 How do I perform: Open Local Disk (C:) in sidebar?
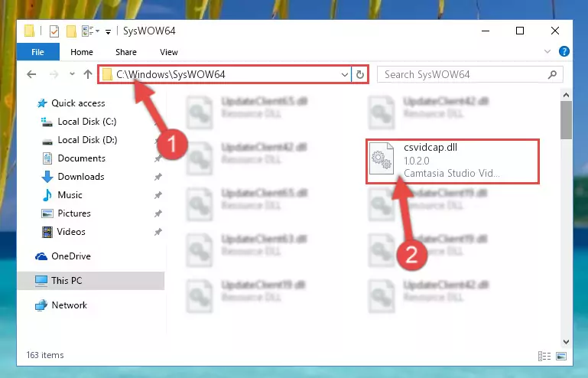(87, 121)
